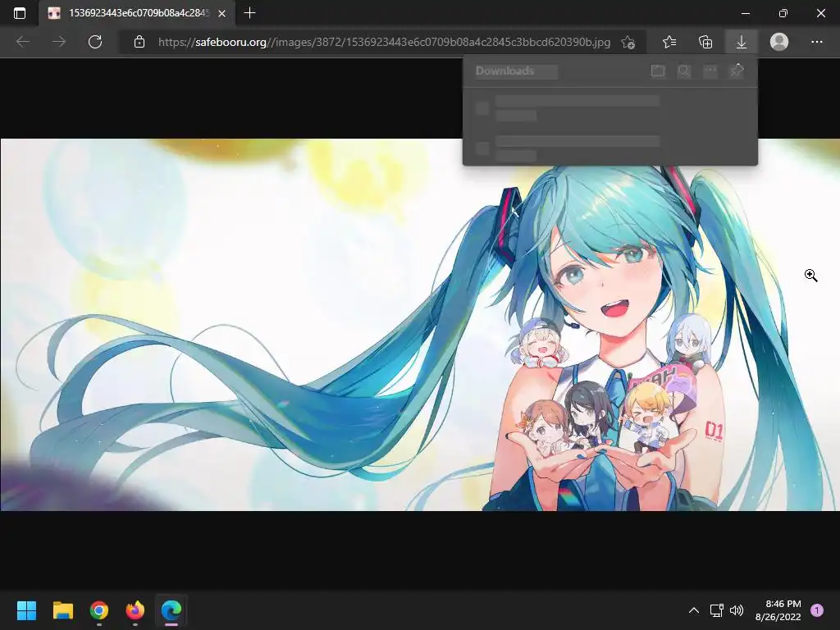This screenshot has width=840, height=630.
Task: Go back to previous page
Action: click(x=23, y=42)
